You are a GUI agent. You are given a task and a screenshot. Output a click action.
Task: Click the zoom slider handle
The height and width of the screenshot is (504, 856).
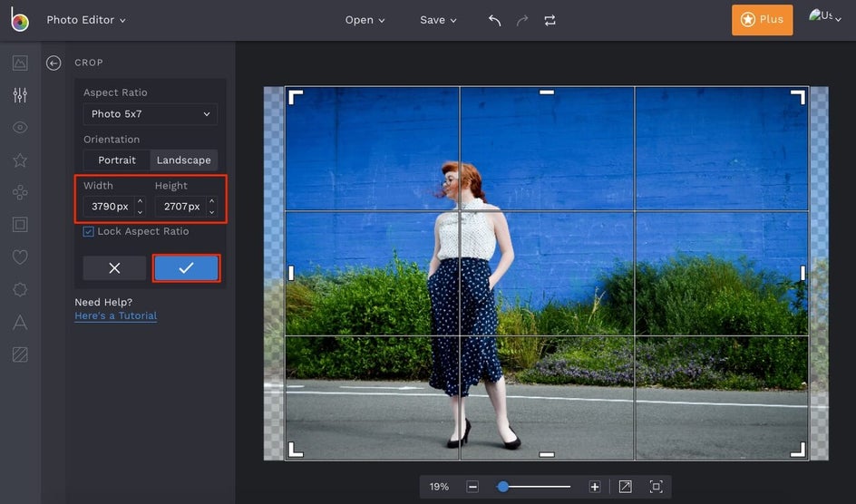[x=503, y=487]
